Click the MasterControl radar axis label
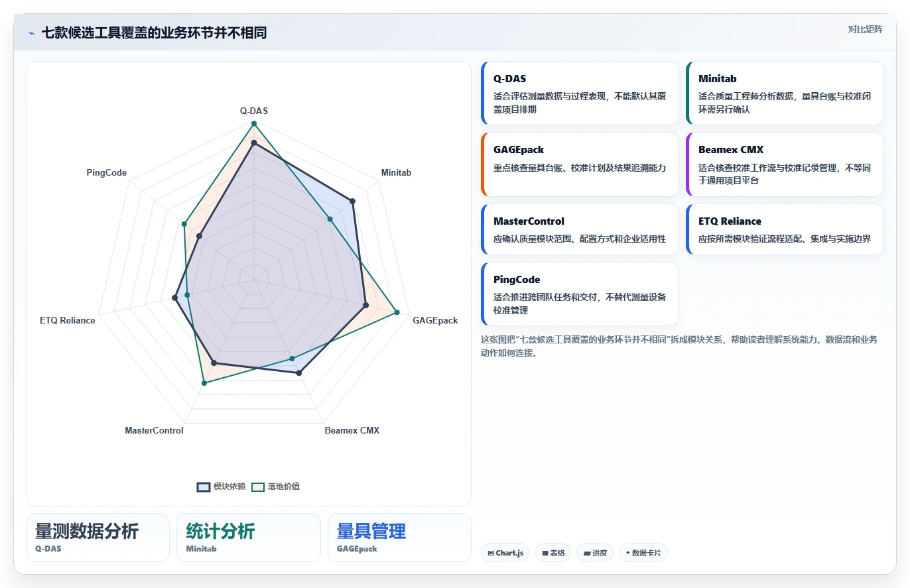Image resolution: width=910 pixels, height=588 pixels. tap(154, 430)
